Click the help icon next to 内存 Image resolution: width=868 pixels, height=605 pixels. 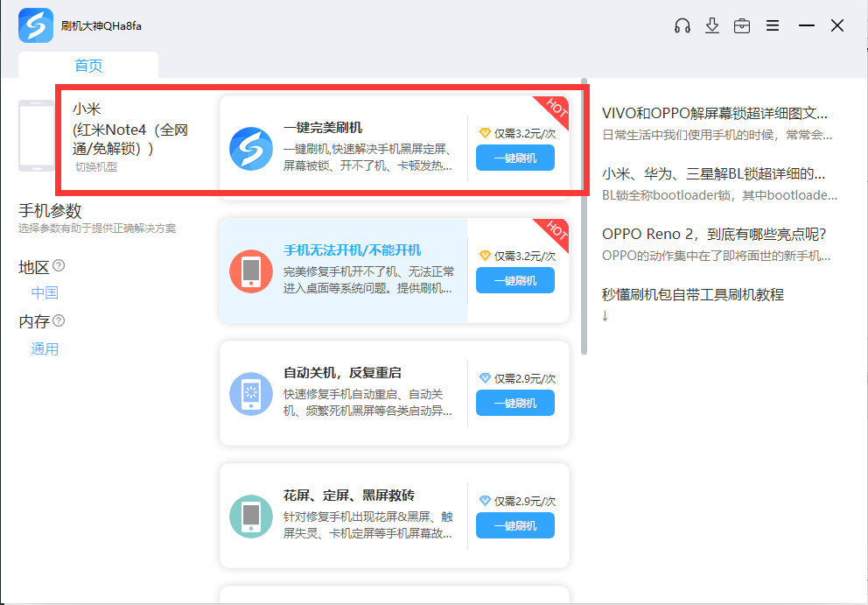click(59, 320)
